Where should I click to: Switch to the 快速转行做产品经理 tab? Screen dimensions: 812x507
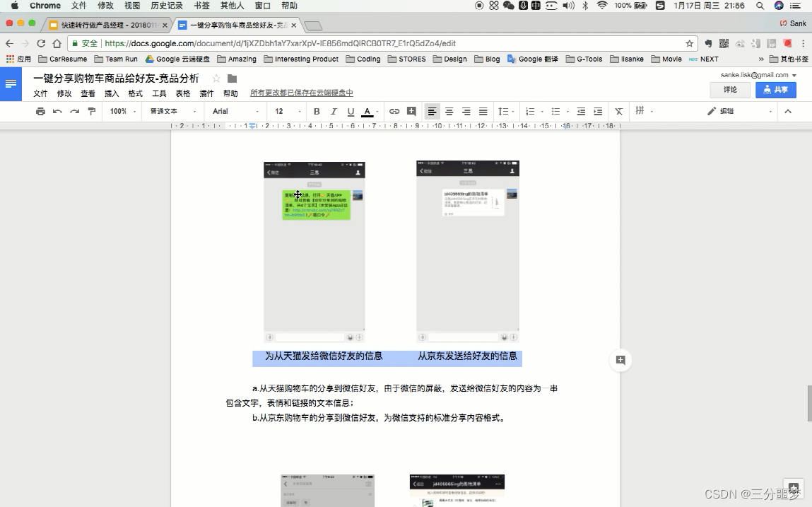point(107,25)
